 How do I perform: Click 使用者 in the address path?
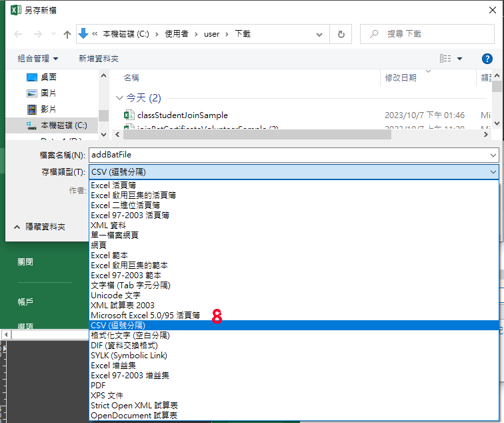[x=177, y=34]
